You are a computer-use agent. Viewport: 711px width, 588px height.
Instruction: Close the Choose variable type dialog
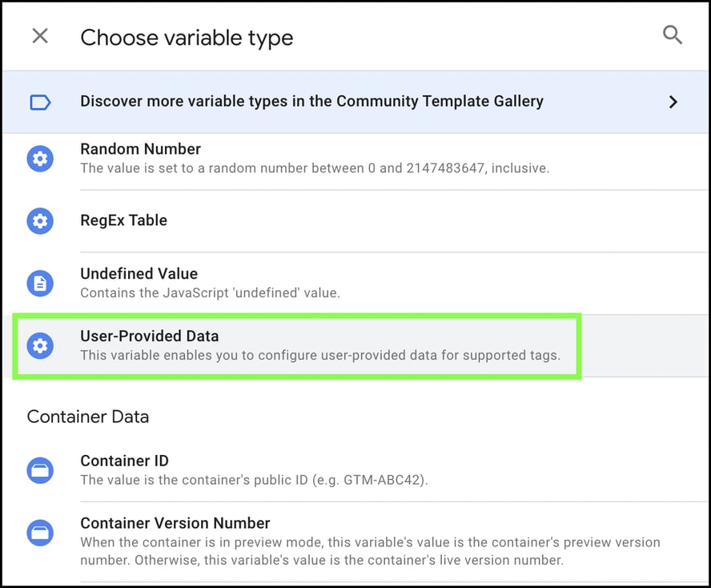(39, 35)
